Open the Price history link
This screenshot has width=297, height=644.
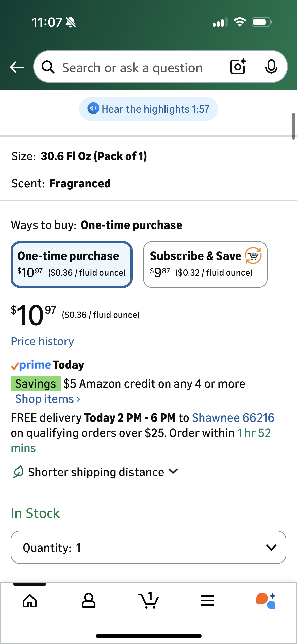click(42, 341)
